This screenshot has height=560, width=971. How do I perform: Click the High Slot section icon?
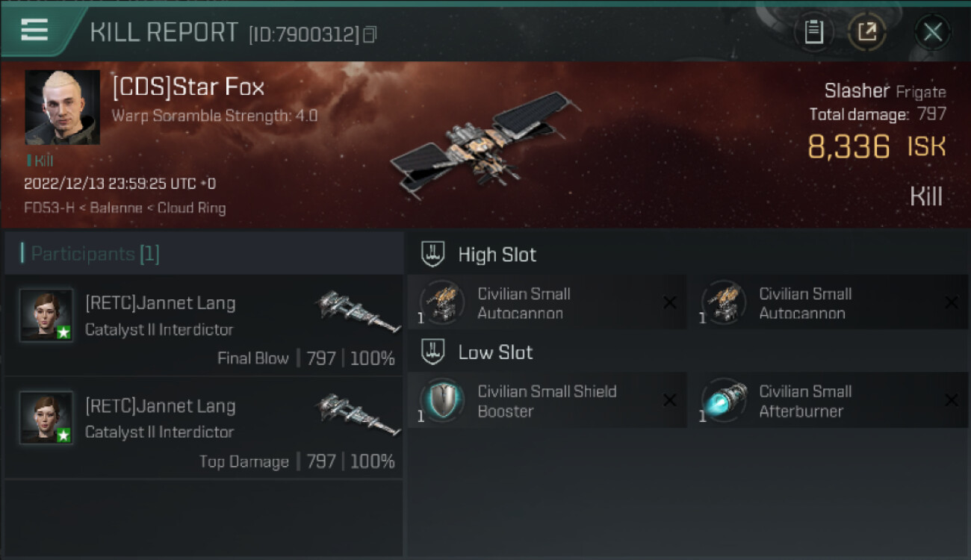click(433, 254)
